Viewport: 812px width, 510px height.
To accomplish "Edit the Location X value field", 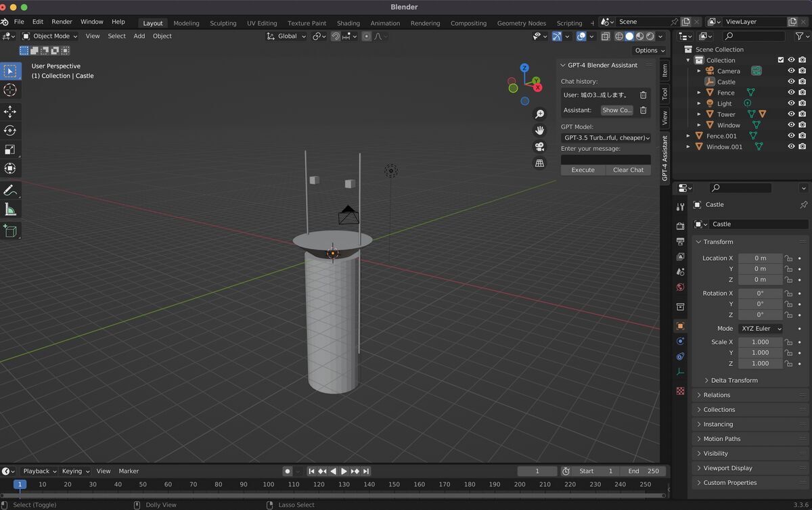I will click(761, 258).
